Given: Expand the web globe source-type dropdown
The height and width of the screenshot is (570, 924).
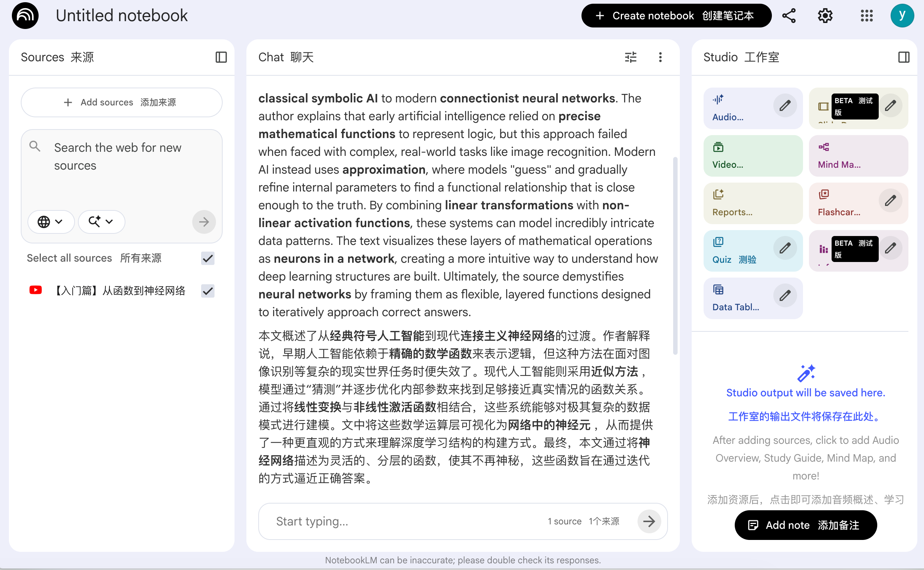Looking at the screenshot, I should coord(50,222).
